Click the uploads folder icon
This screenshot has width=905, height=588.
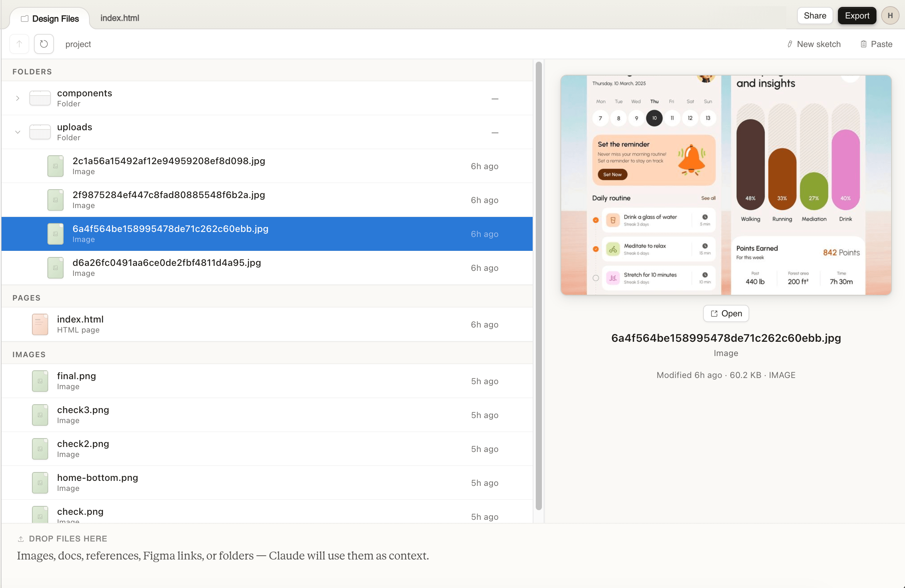pyautogui.click(x=40, y=132)
